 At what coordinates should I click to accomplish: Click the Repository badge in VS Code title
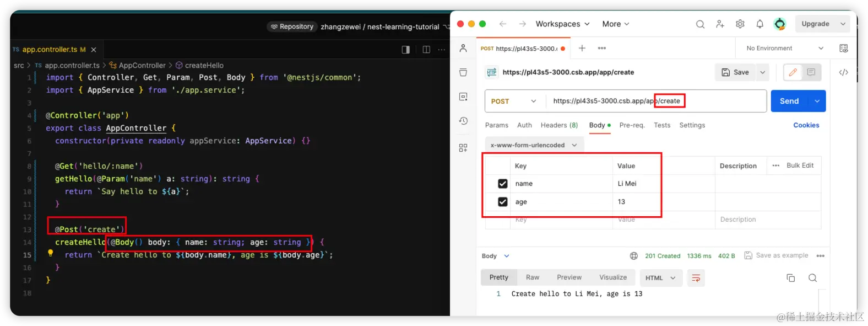292,26
